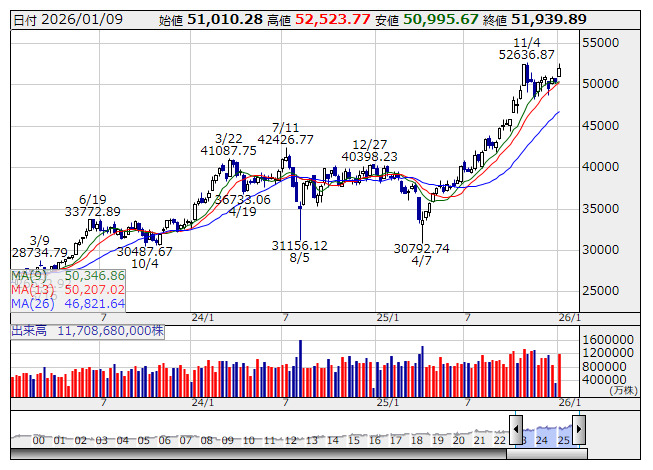Click the 4/7 low label 30792.74

coord(421,249)
